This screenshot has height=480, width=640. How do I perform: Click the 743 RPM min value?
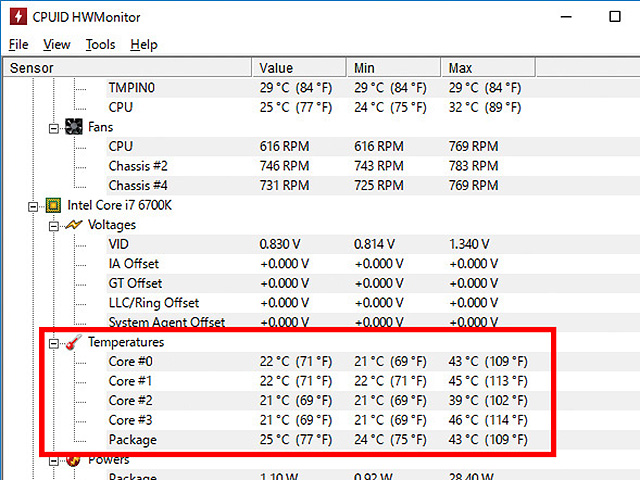pyautogui.click(x=379, y=166)
